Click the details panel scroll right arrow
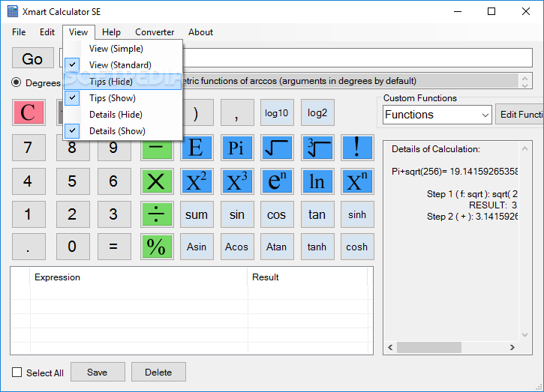The height and width of the screenshot is (392, 544). click(512, 347)
